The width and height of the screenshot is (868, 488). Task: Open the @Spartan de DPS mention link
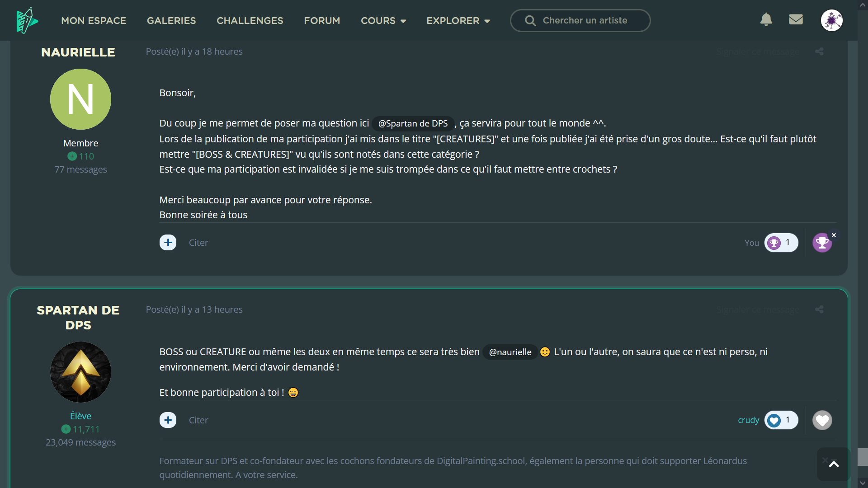click(x=413, y=123)
